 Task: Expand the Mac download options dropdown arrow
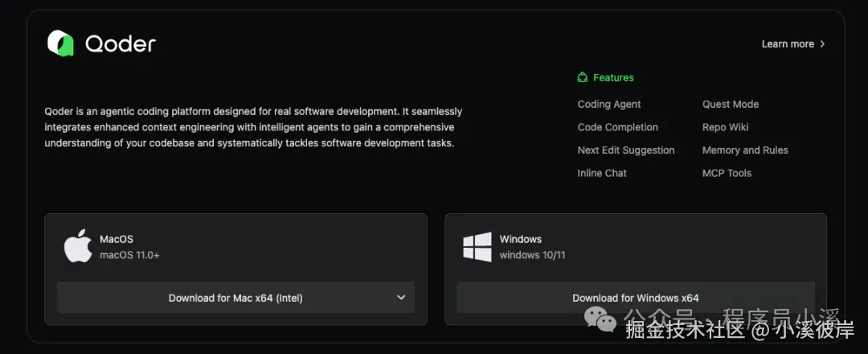[x=401, y=298]
